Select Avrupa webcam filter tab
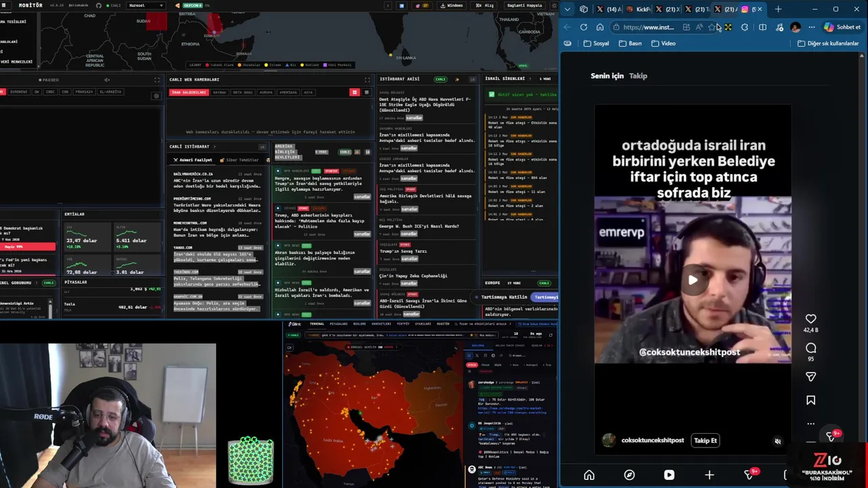Image resolution: width=868 pixels, height=488 pixels. (x=266, y=92)
